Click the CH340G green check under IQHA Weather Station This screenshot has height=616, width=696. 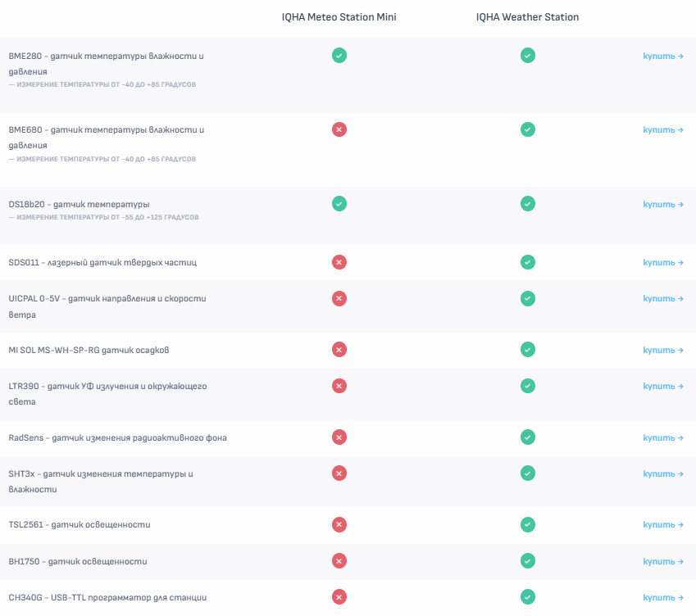tap(528, 597)
